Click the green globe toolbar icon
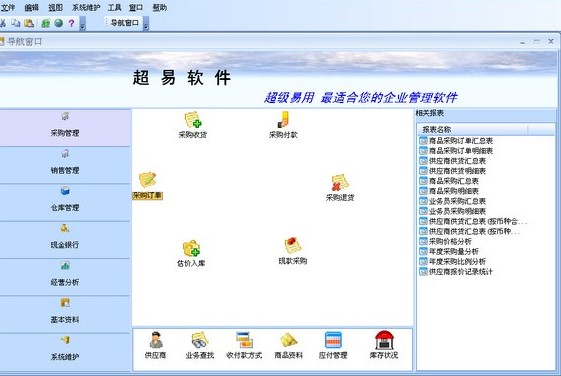 (x=59, y=23)
